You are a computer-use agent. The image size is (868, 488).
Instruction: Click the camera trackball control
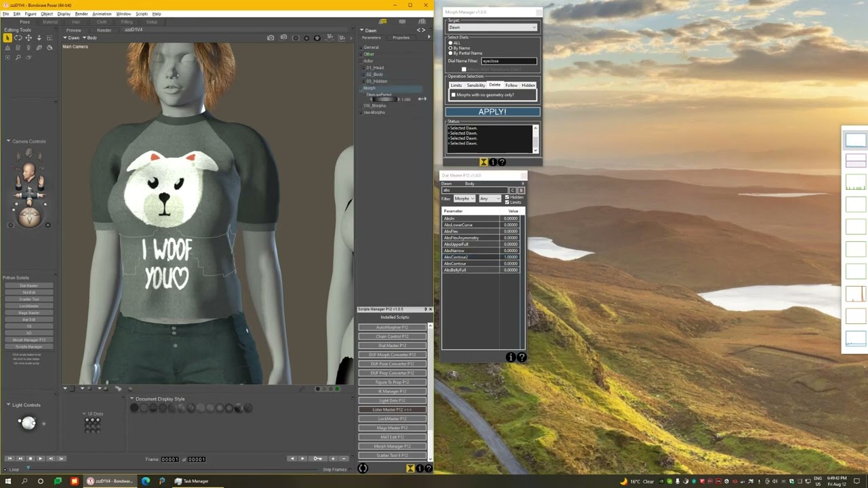tap(29, 217)
